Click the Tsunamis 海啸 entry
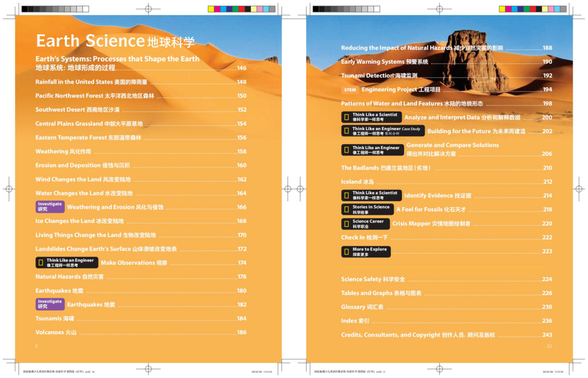 pos(55,318)
